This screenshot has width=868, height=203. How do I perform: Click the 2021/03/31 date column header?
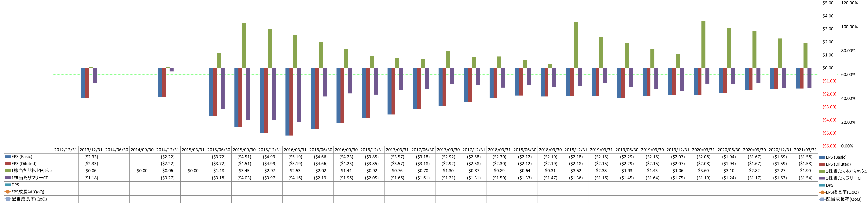(x=805, y=150)
